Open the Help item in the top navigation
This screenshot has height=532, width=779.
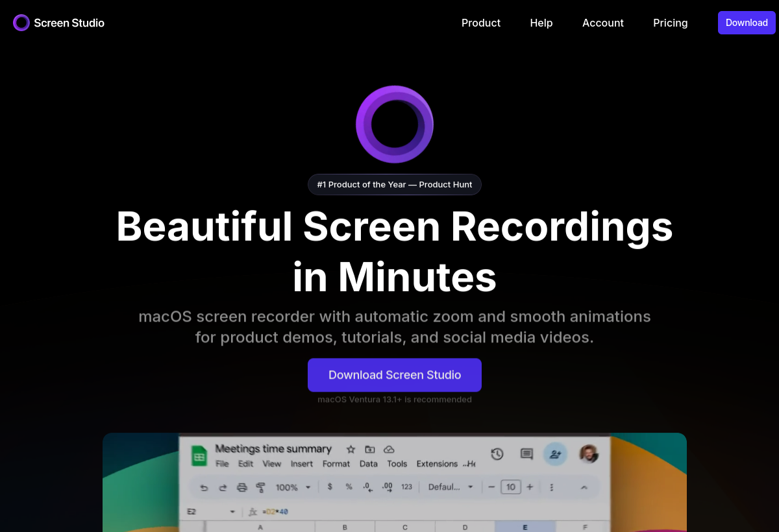pyautogui.click(x=541, y=23)
